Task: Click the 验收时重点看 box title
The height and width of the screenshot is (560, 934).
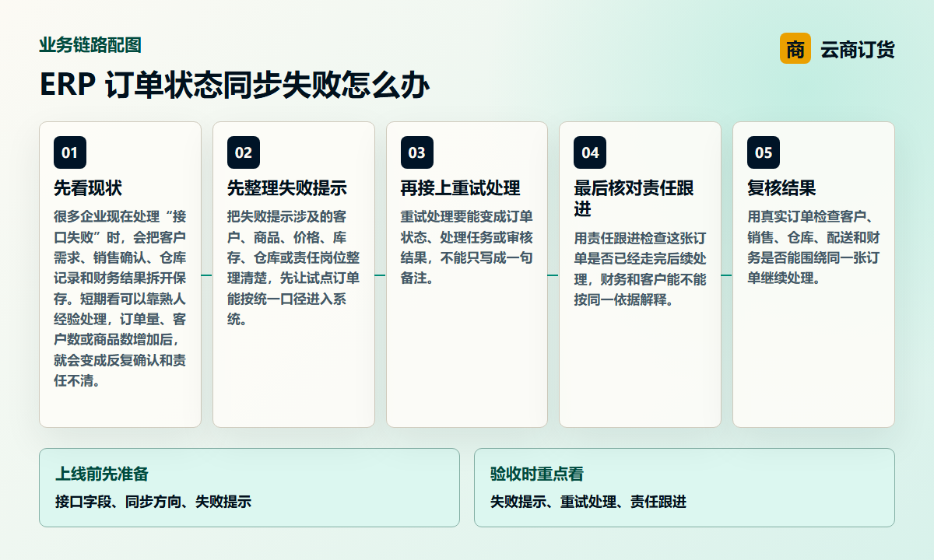Action: click(537, 474)
